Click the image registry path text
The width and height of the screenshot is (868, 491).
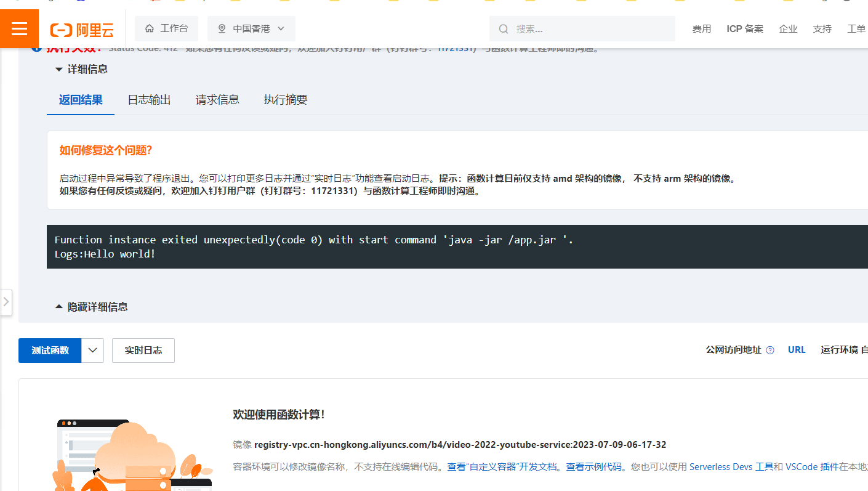[x=460, y=445]
